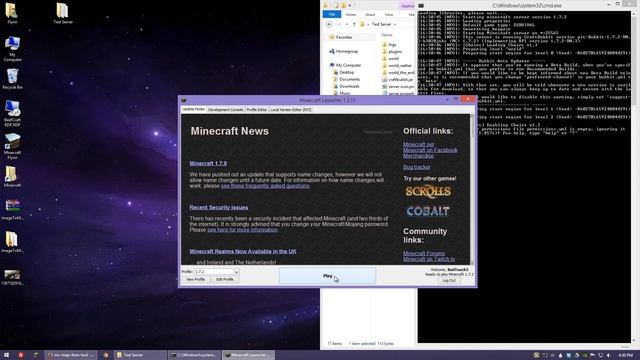Open the Minecraft Realms UK article link
This screenshot has height=360, width=640.
coord(243,251)
